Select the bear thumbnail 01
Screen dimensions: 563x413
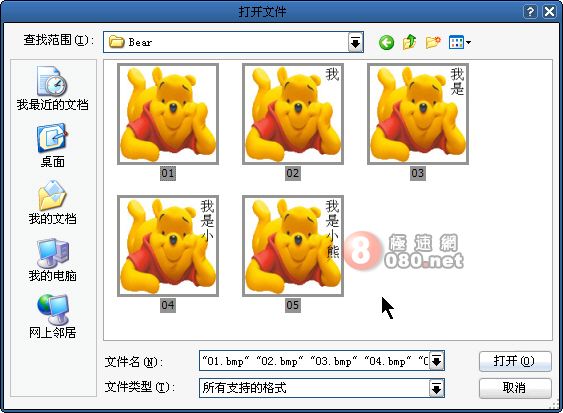coord(168,114)
